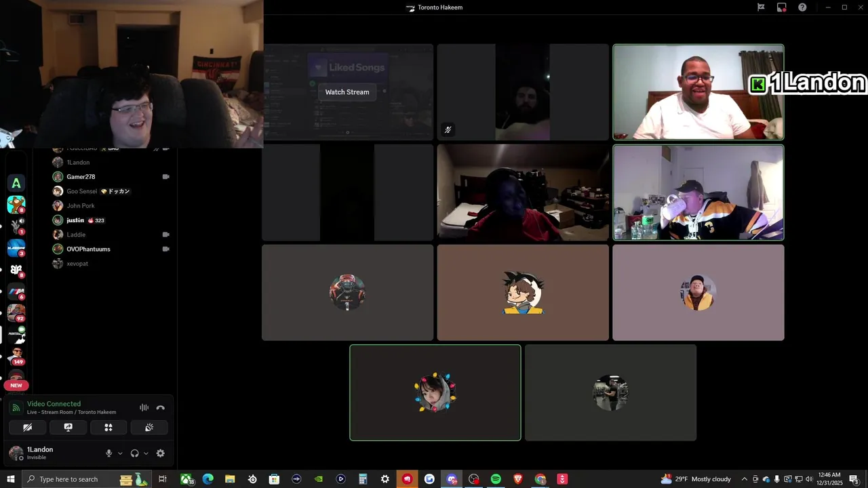Open Calculator from the taskbar
Screen dimensions: 868x488
363,479
